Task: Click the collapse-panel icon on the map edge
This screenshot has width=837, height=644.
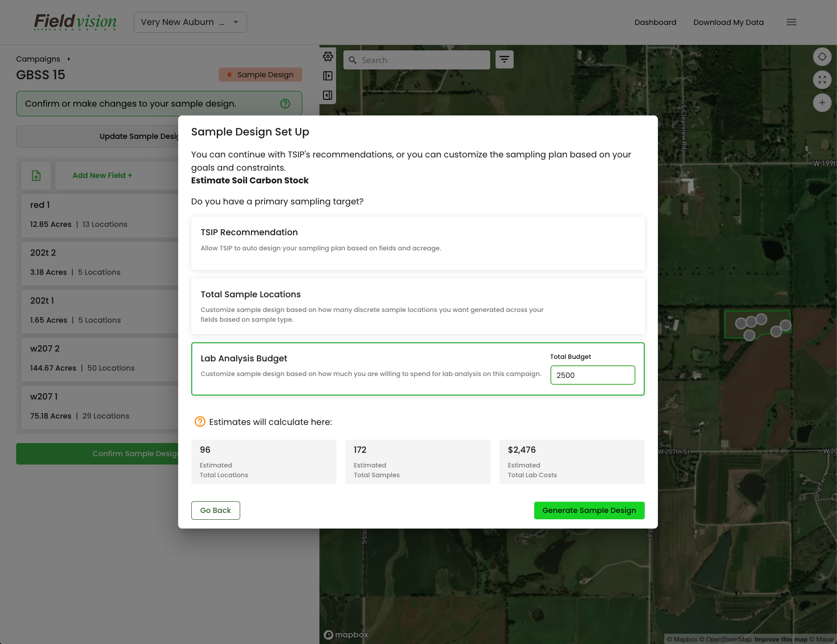Action: [328, 95]
